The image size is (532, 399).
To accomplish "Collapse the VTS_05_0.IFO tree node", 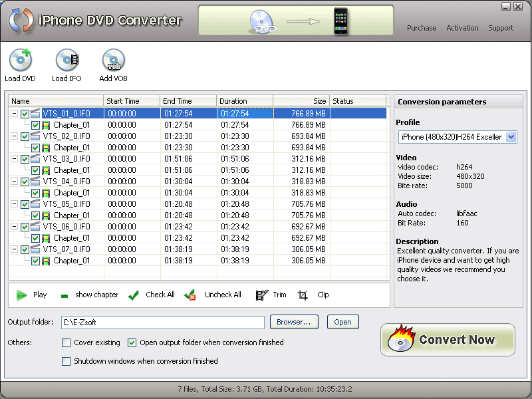I will [14, 203].
